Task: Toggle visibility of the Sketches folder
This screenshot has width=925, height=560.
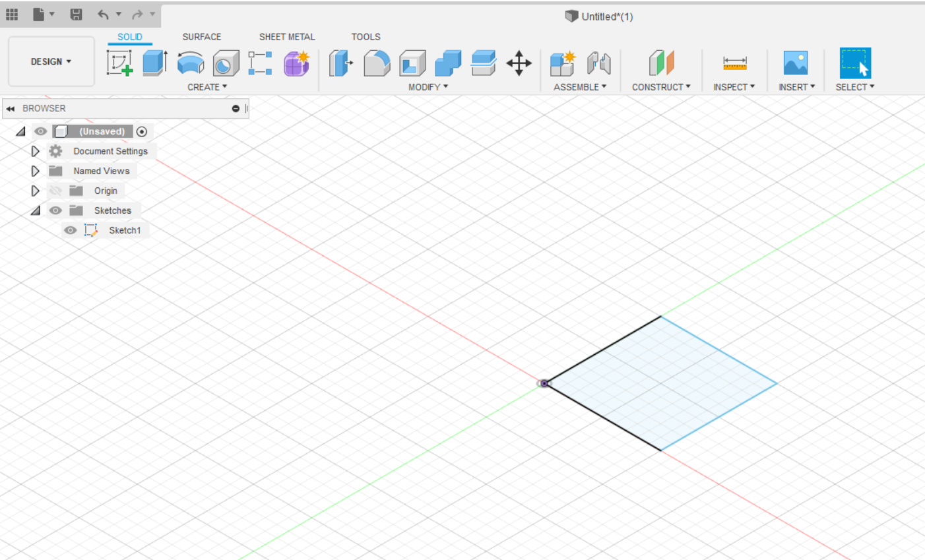Action: coord(55,210)
